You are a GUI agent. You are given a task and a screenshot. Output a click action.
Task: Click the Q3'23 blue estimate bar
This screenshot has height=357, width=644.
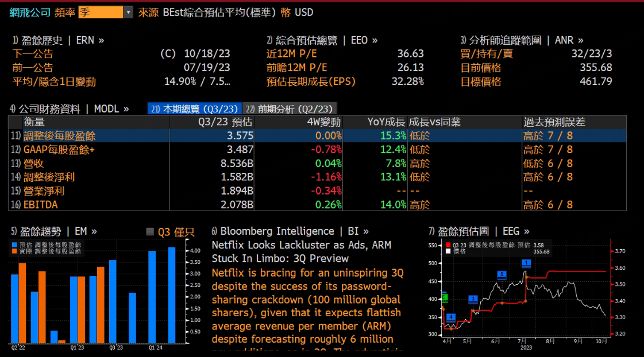(x=113, y=301)
